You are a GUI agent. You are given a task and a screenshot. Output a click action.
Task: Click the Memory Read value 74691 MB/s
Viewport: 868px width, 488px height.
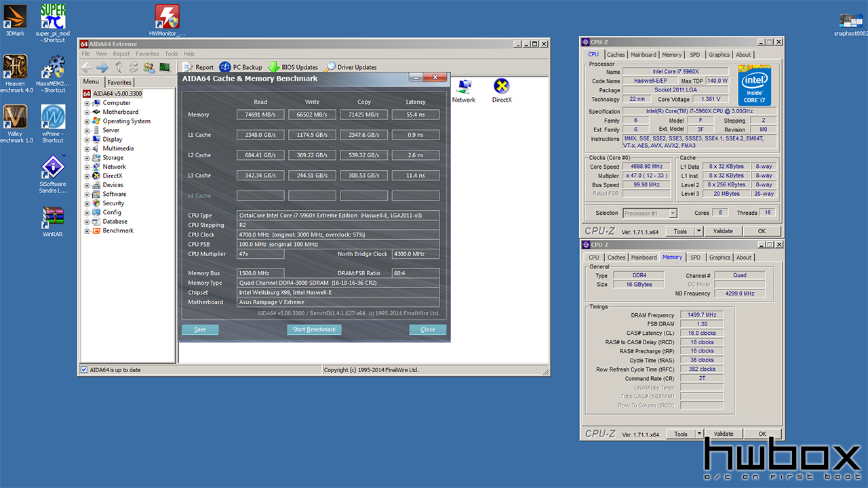point(260,115)
